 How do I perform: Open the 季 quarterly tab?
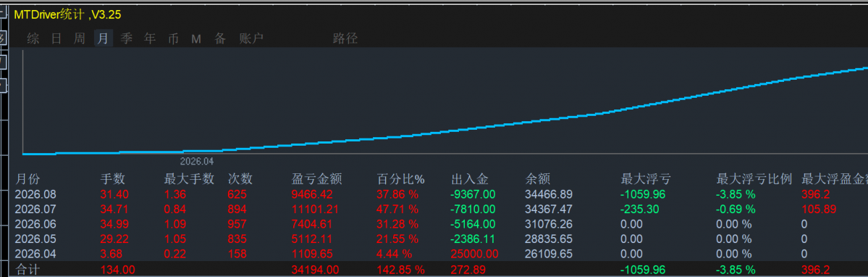tap(127, 38)
